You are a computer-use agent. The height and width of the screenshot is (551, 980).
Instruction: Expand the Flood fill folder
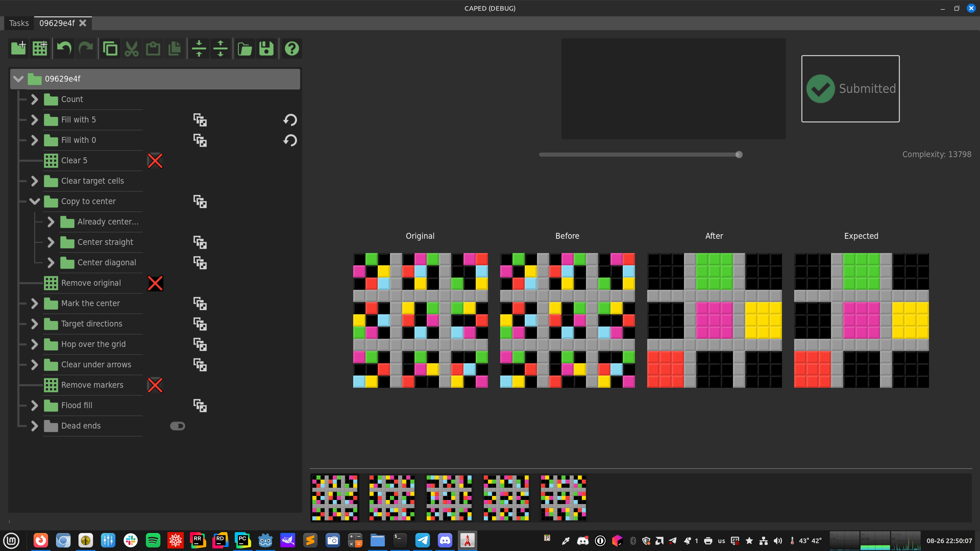click(35, 406)
